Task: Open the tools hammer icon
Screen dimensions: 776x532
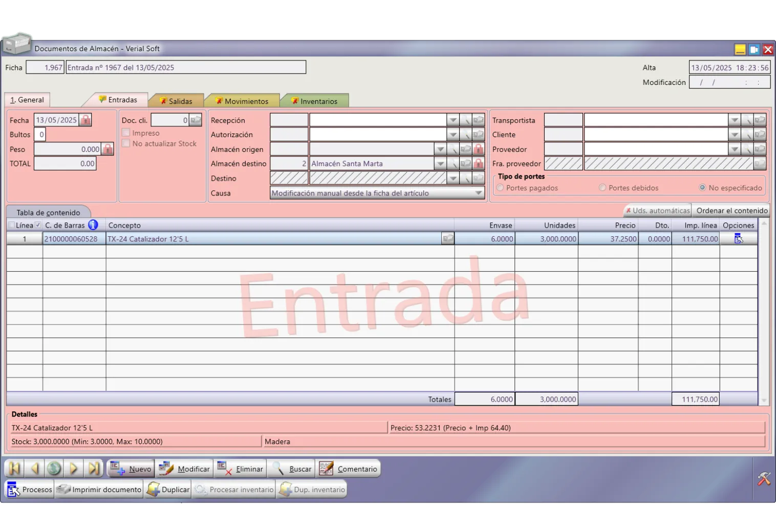Action: click(x=764, y=479)
